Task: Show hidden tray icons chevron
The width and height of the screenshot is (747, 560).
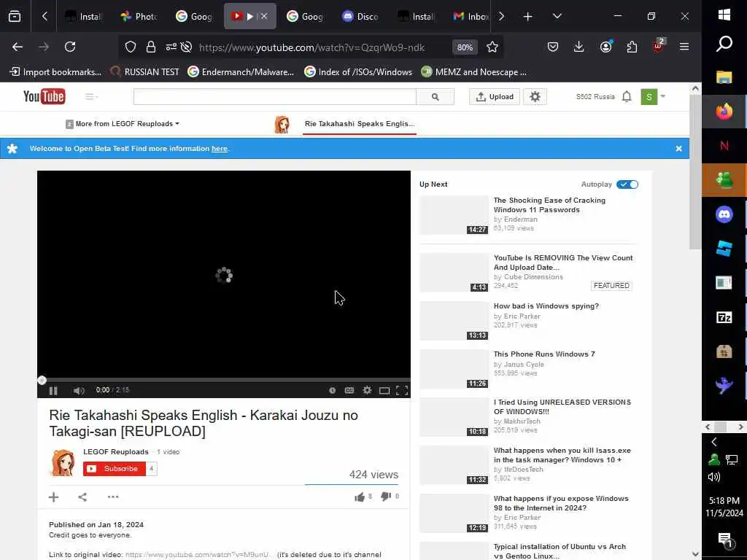Action: (x=714, y=442)
